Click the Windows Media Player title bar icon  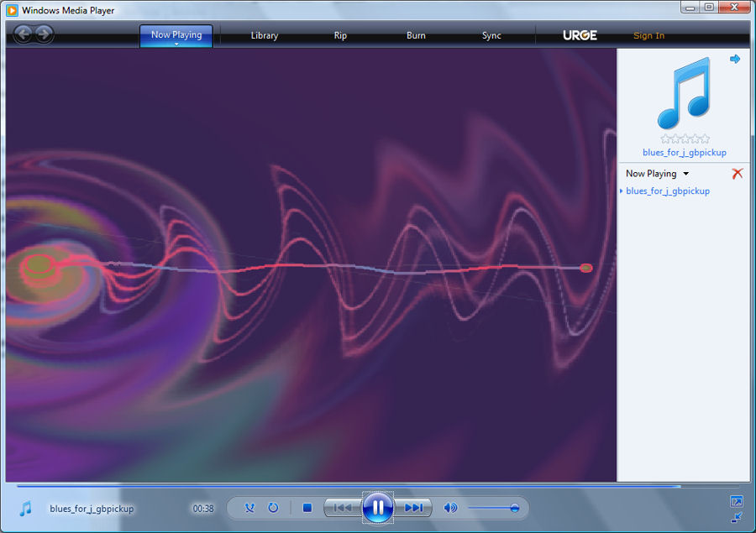pos(12,9)
